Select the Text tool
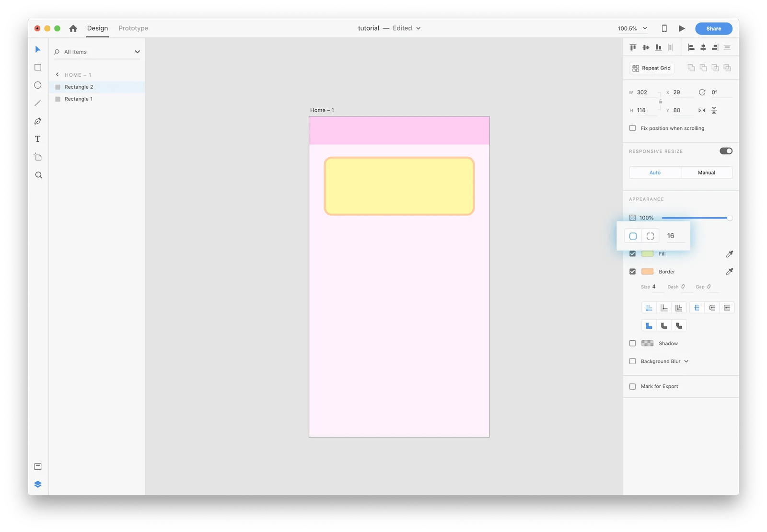The image size is (767, 532). (38, 139)
